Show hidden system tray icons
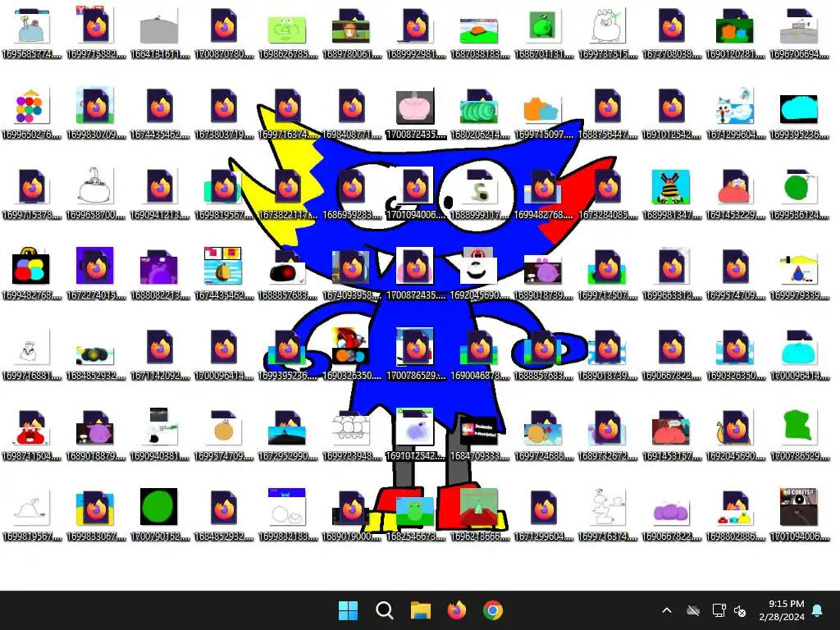Viewport: 840px width, 630px height. [667, 610]
